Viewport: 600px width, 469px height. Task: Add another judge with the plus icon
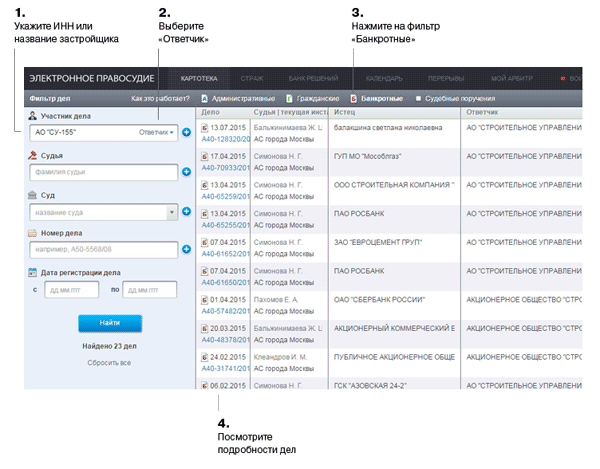coord(186,172)
